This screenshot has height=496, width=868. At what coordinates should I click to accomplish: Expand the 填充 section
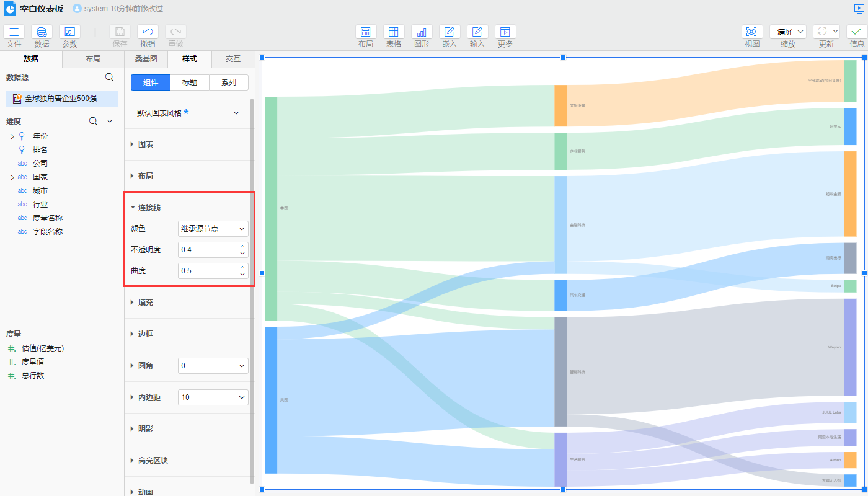[146, 303]
